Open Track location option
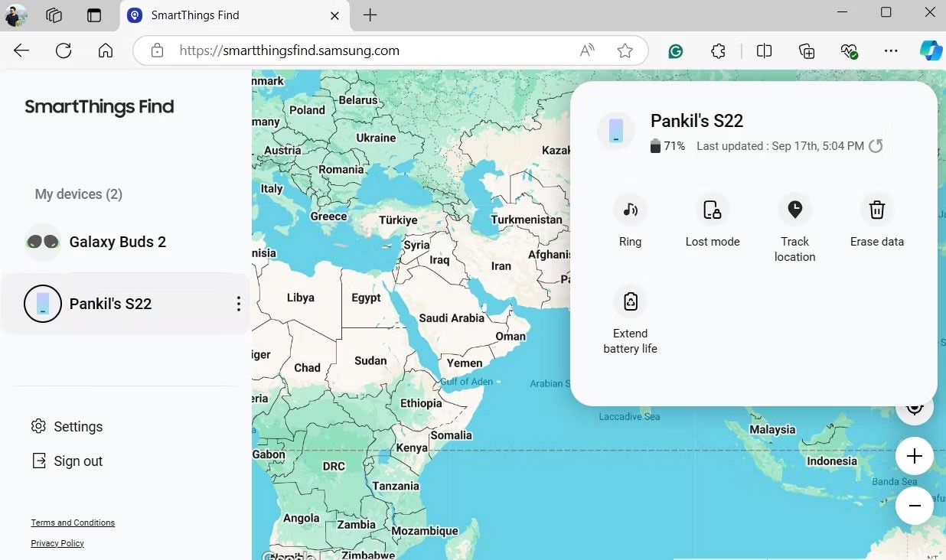The image size is (946, 560). point(794,210)
